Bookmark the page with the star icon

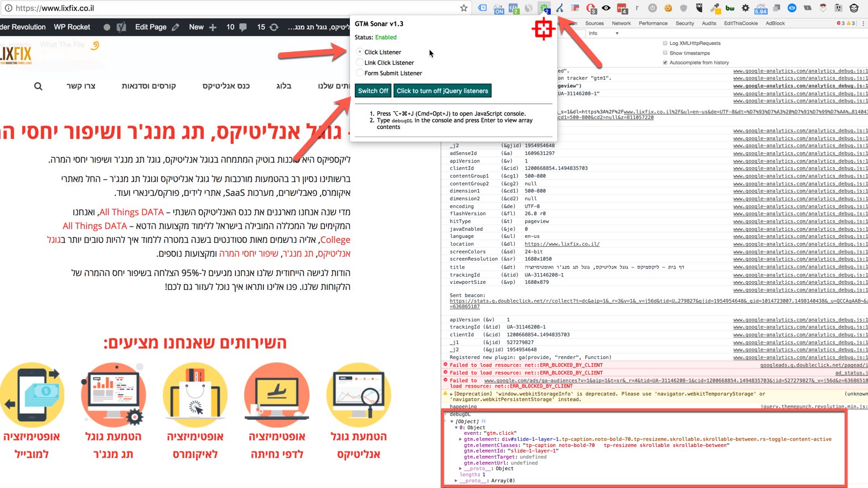[x=464, y=8]
